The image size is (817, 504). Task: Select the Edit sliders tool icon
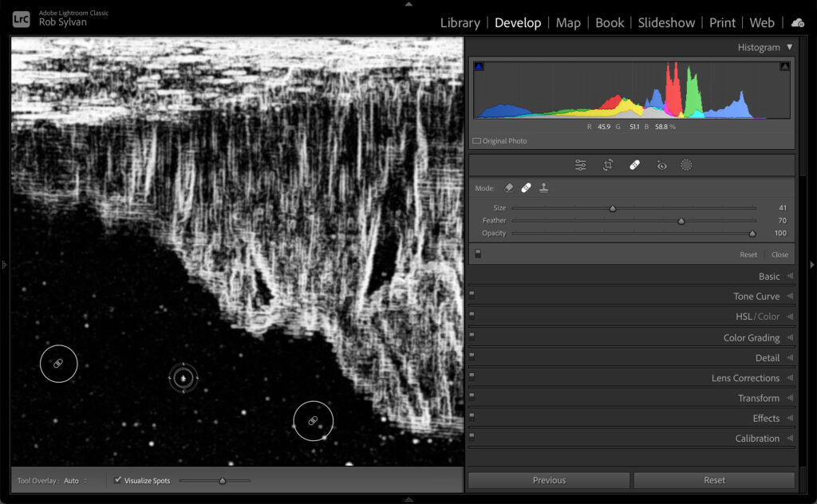[580, 165]
